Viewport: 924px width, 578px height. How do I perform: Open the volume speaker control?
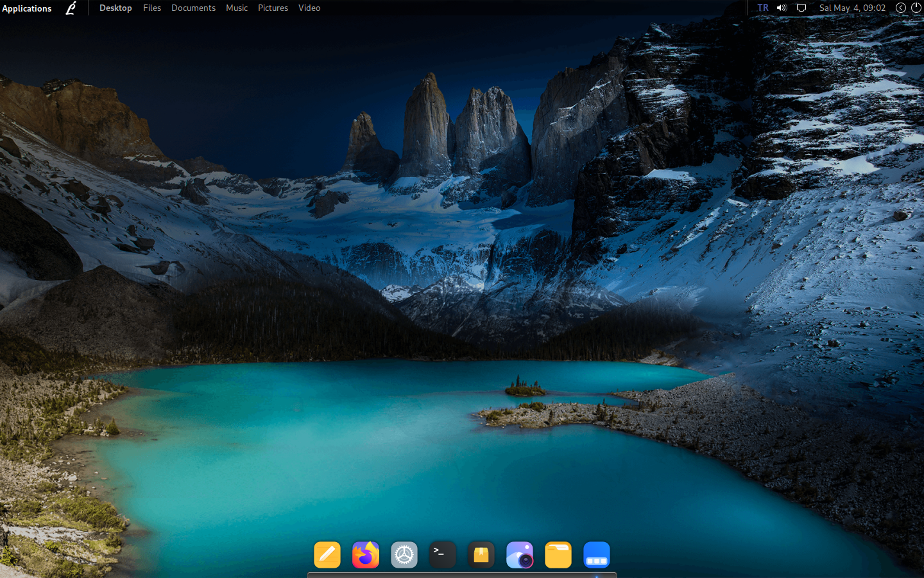coord(782,8)
